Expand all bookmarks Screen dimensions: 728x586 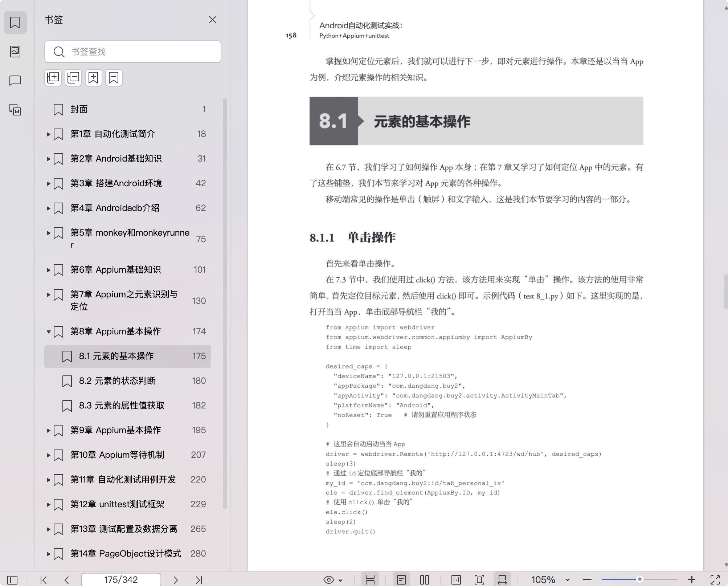(x=53, y=78)
